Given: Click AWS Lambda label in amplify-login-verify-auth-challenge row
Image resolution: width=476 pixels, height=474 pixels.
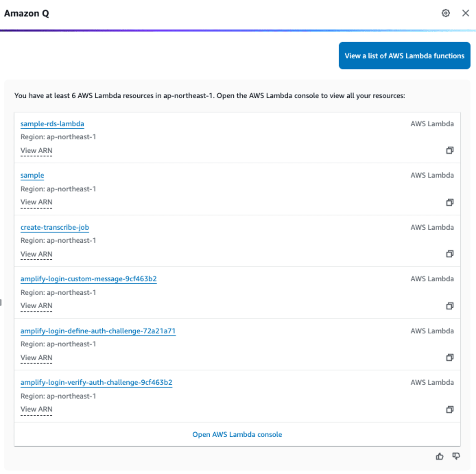Looking at the screenshot, I should click(x=432, y=382).
